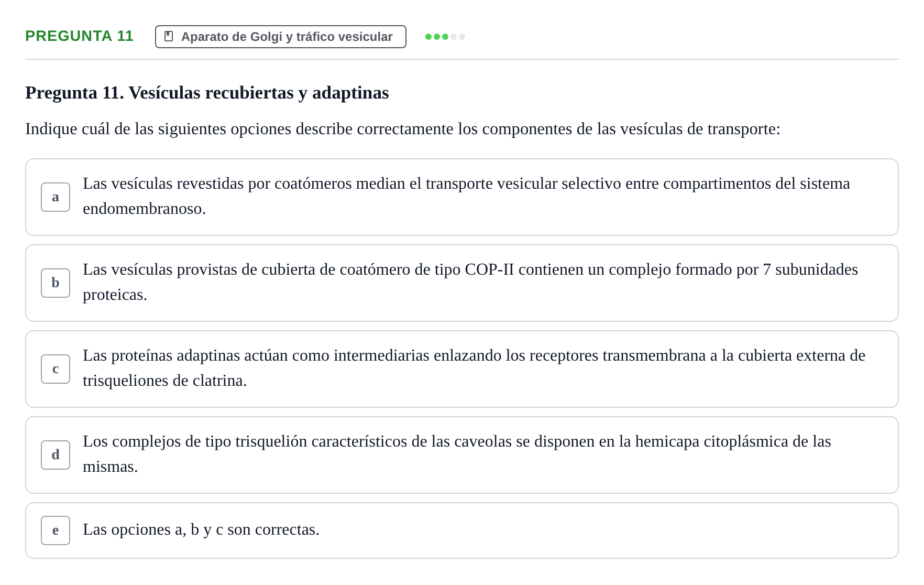
Task: Click the prompt starting 'Indique cuál de las siguientes'
Action: click(403, 129)
